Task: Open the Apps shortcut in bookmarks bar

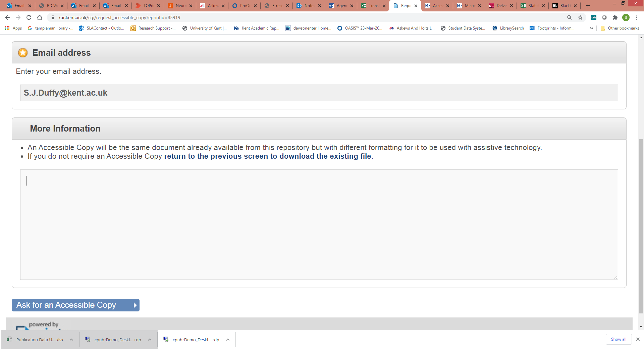Action: click(x=13, y=28)
